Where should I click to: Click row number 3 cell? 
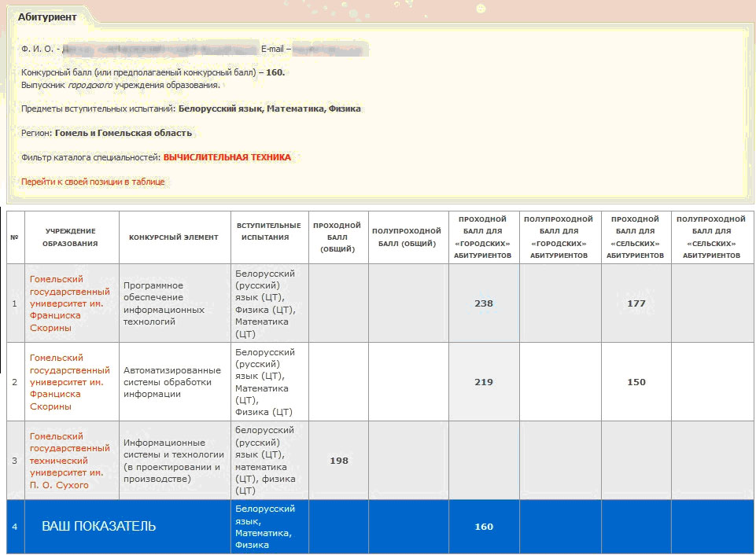[x=14, y=461]
